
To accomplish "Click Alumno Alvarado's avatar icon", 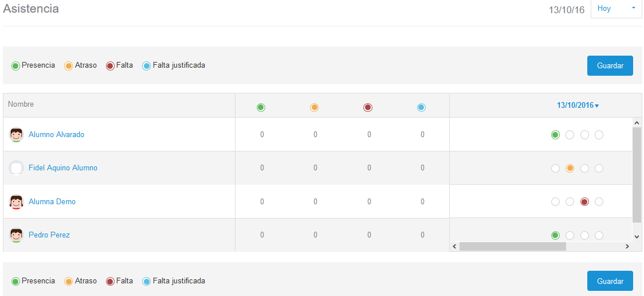I will 16,135.
